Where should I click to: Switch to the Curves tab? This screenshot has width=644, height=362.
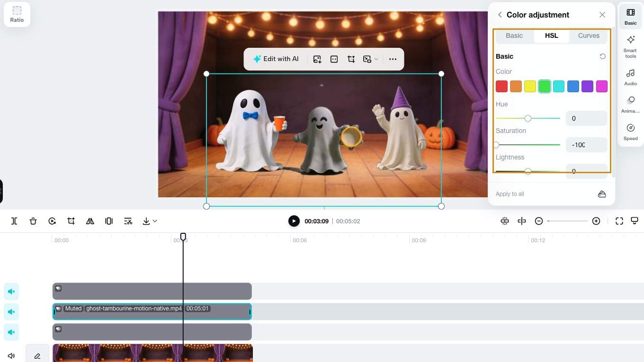[589, 35]
